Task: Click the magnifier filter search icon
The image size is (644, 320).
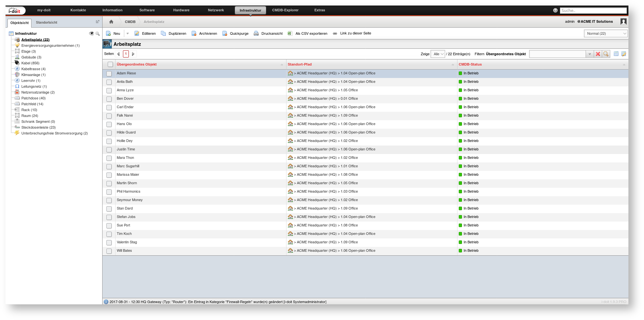Action: (606, 54)
